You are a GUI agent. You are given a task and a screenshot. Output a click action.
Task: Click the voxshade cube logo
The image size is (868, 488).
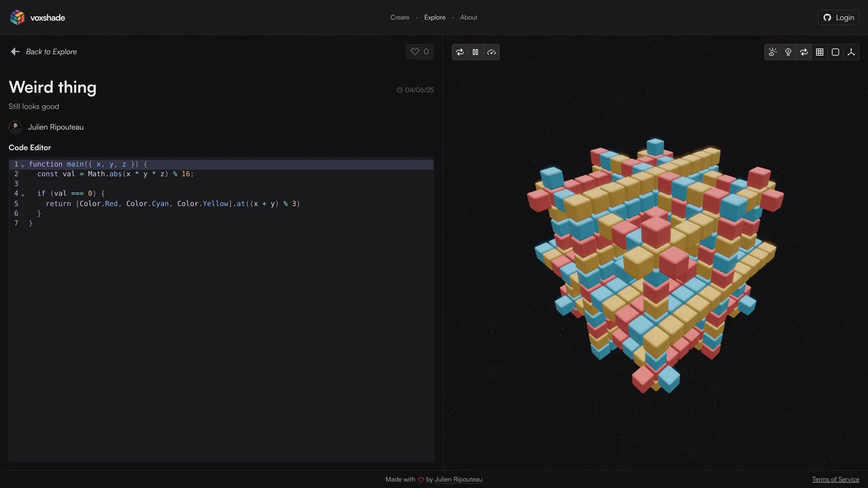(17, 17)
